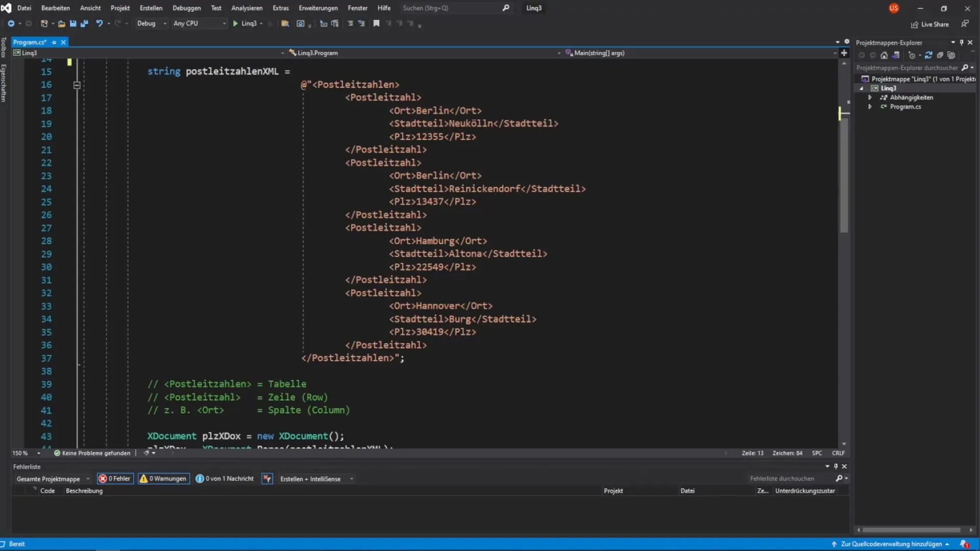Start Linq3 with the green play button
Screen dimensions: 980x551
(235, 23)
